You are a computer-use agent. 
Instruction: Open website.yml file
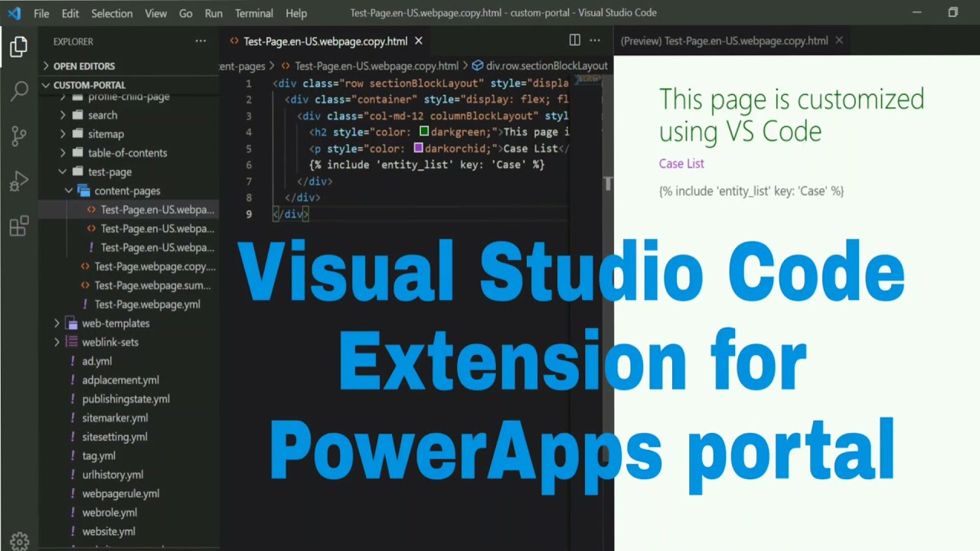coord(109,531)
